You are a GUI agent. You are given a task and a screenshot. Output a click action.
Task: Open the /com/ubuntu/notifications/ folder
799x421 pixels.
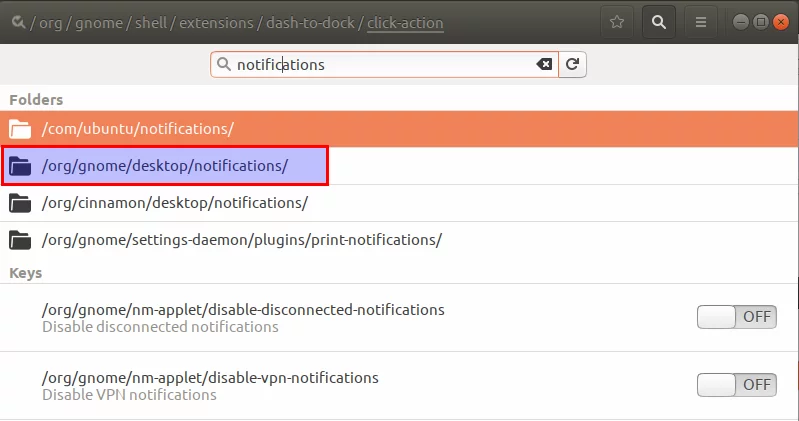400,129
